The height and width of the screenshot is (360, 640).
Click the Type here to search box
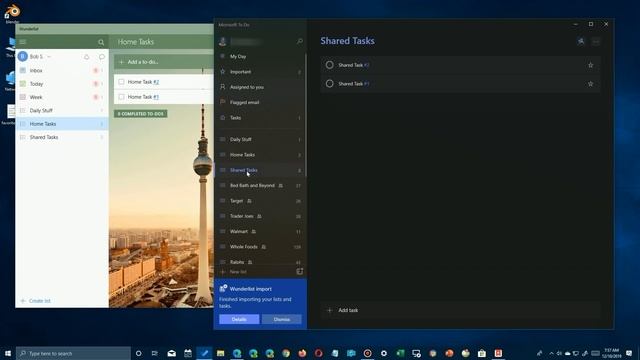[x=73, y=353]
